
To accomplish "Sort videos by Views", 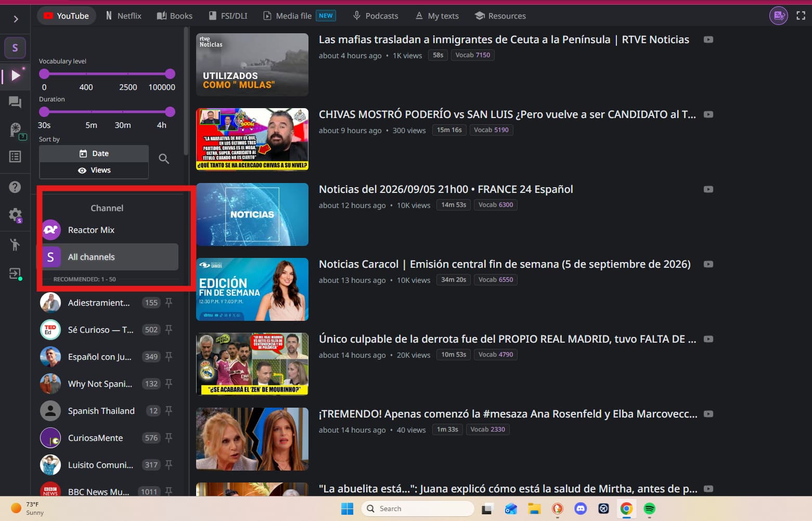I will [94, 170].
